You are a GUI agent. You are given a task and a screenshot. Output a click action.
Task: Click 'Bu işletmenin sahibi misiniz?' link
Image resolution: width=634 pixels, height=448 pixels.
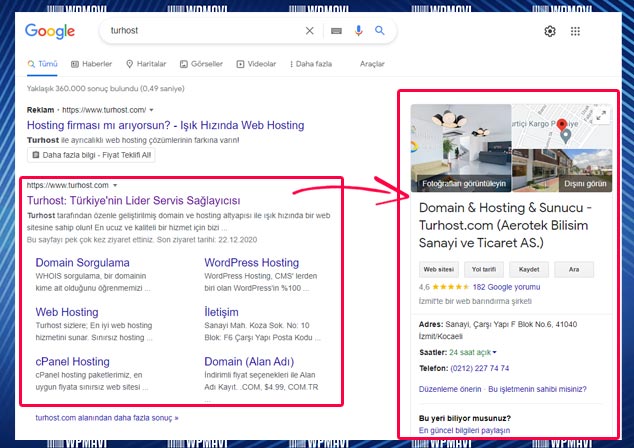[x=537, y=389]
